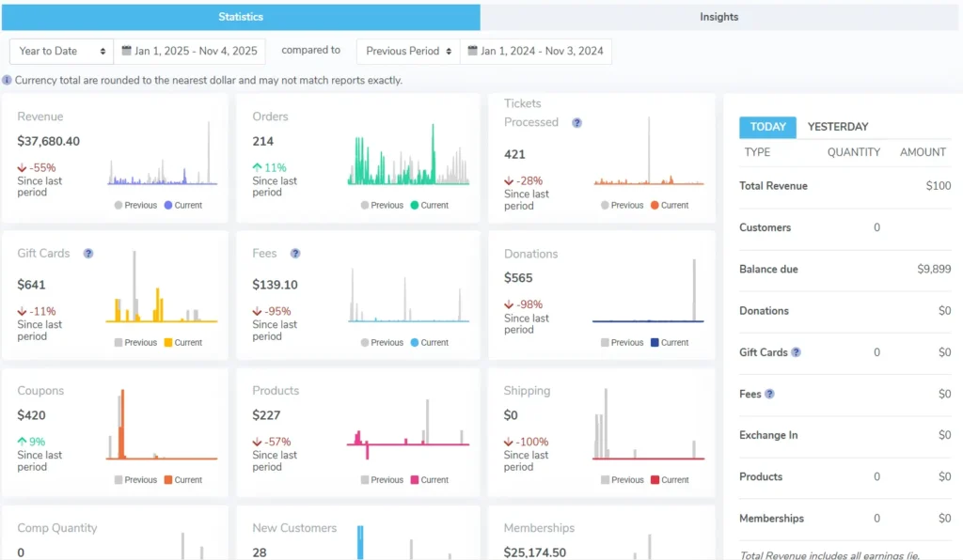963x560 pixels.
Task: Click Current pink swatch in Products legend
Action: (x=415, y=480)
